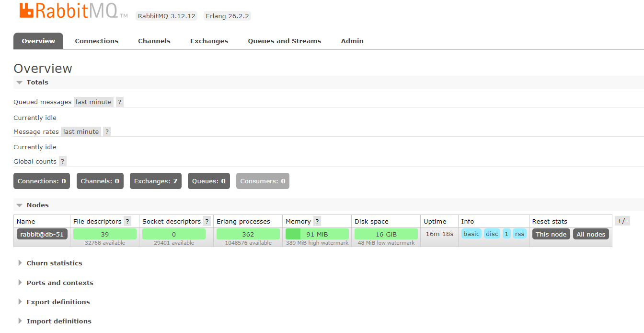This screenshot has width=644, height=333.
Task: Click the Erlang processes bar showing 362
Action: [x=248, y=234]
